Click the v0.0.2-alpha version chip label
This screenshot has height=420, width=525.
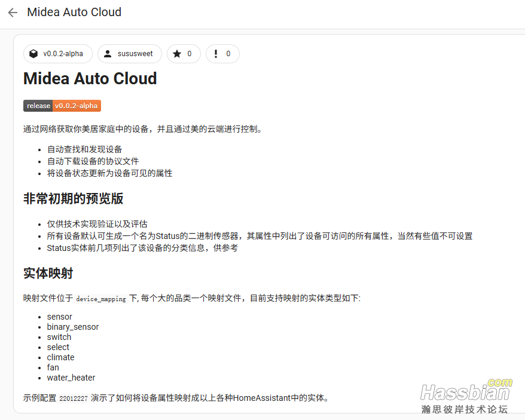[x=63, y=54]
